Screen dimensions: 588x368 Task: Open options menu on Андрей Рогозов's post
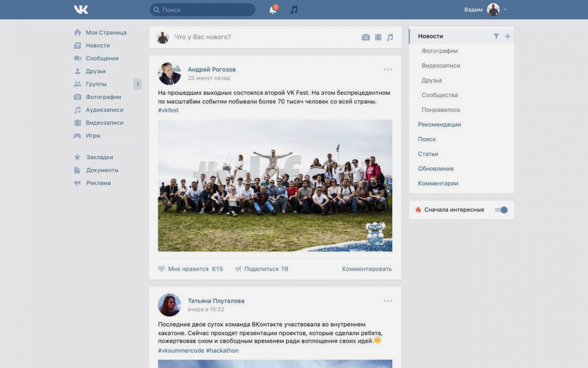(388, 70)
